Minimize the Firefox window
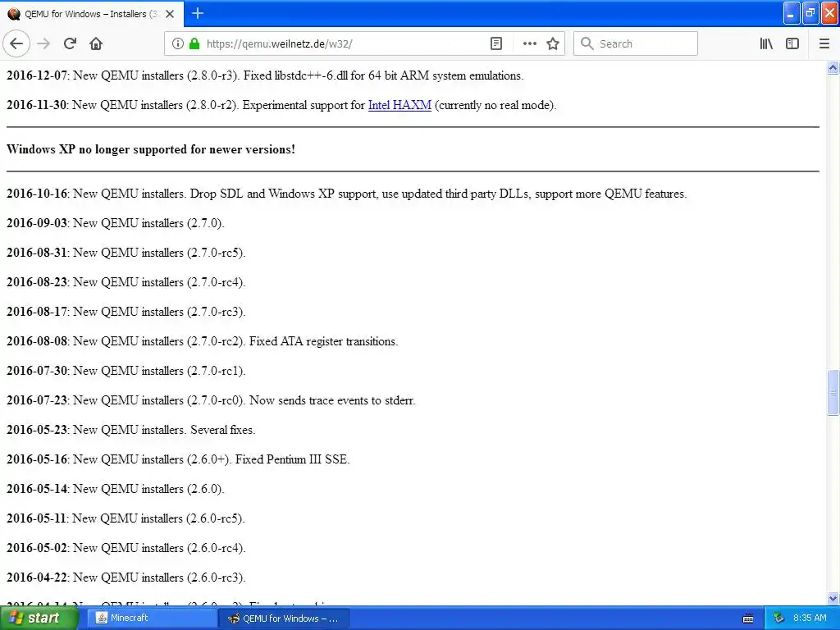The image size is (840, 630). [x=792, y=13]
